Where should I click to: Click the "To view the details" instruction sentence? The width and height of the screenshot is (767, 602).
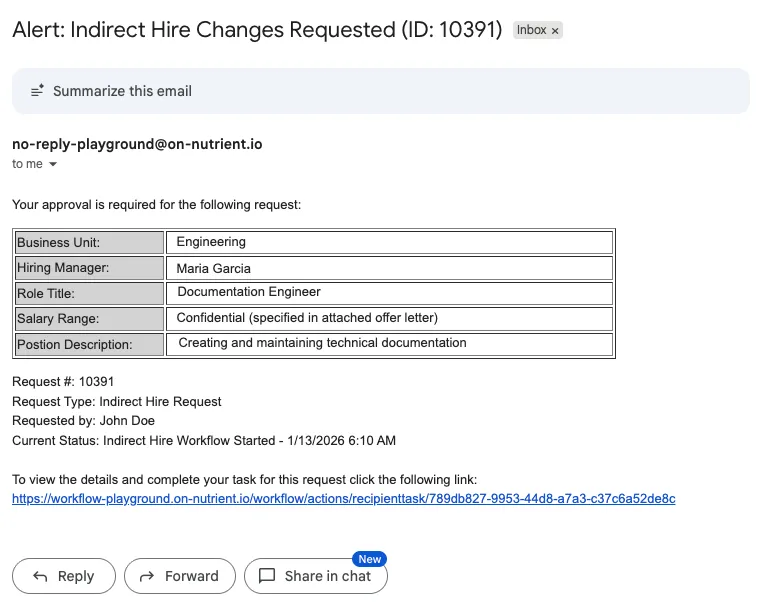245,480
